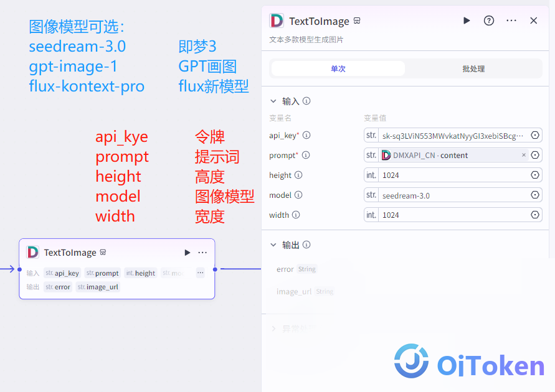Select the prompt tag on canvas node

(103, 273)
